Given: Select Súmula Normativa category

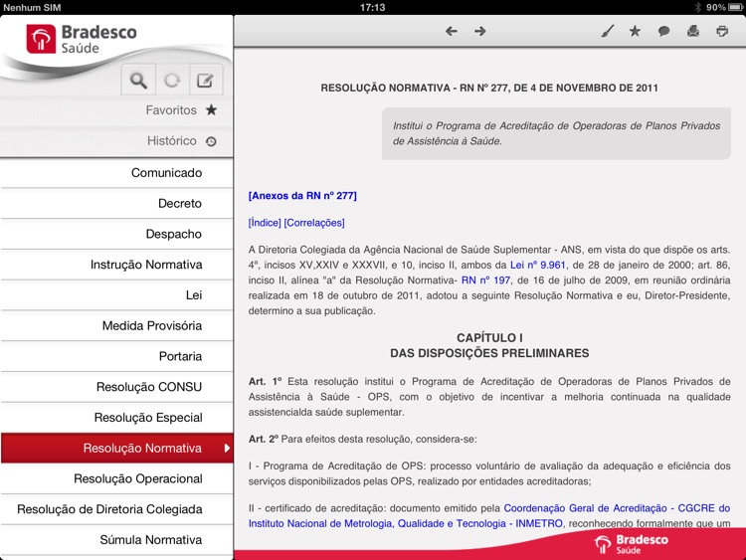Looking at the screenshot, I should point(116,539).
